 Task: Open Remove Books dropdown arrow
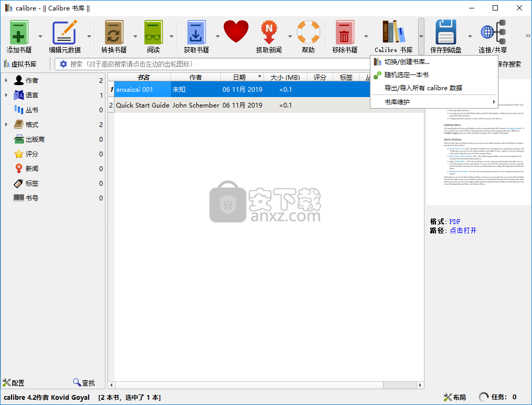366,36
